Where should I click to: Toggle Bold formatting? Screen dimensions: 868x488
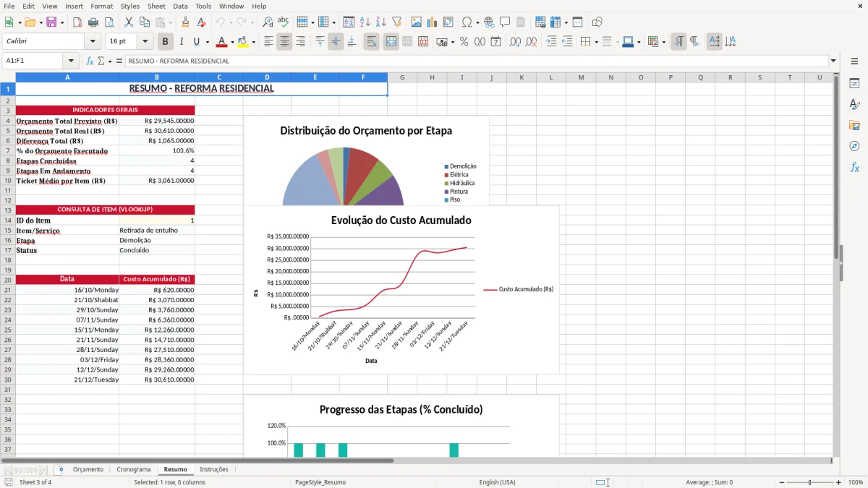[x=166, y=42]
